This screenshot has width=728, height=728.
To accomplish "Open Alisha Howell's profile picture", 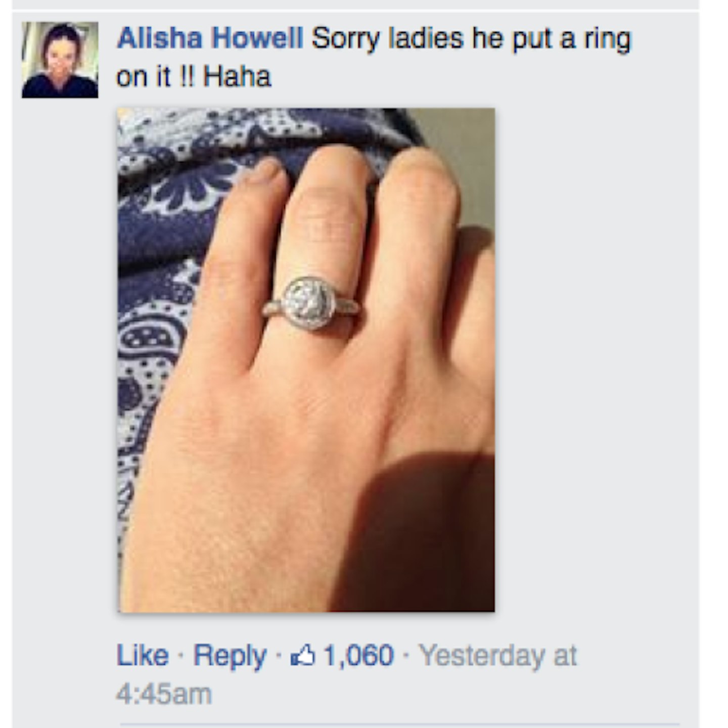I will 60,60.
